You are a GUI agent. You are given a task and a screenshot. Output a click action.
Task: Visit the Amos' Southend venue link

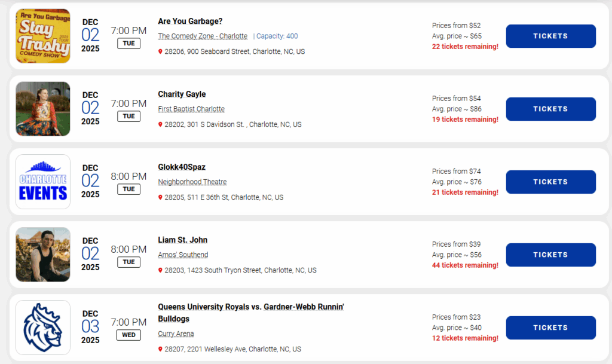coord(182,255)
